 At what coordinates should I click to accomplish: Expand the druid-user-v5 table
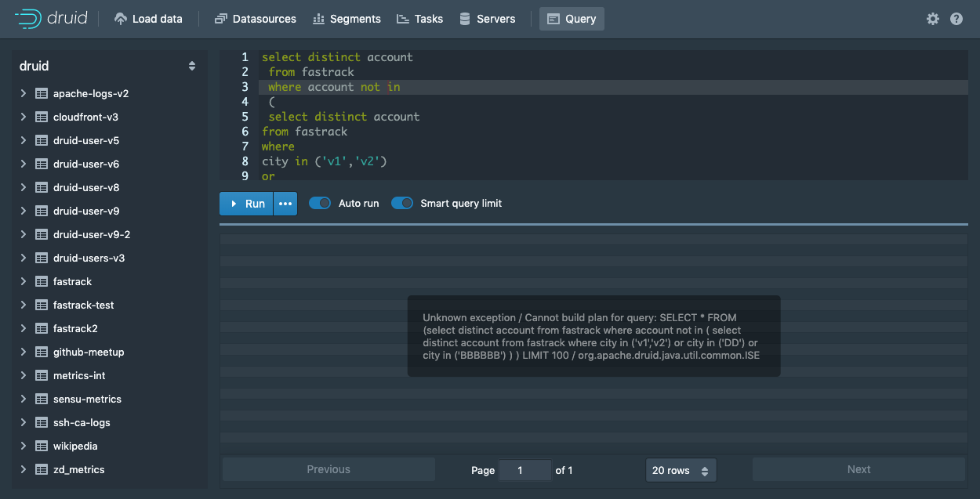coord(24,140)
